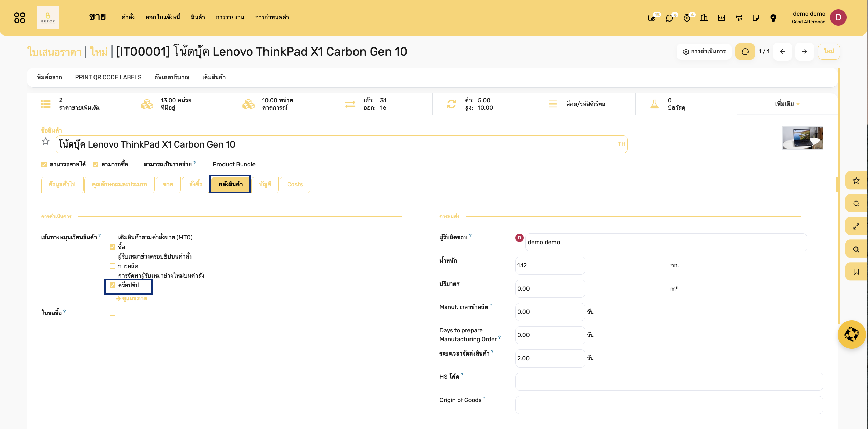
Task: Open the Origin of Goods field
Action: [x=669, y=405]
